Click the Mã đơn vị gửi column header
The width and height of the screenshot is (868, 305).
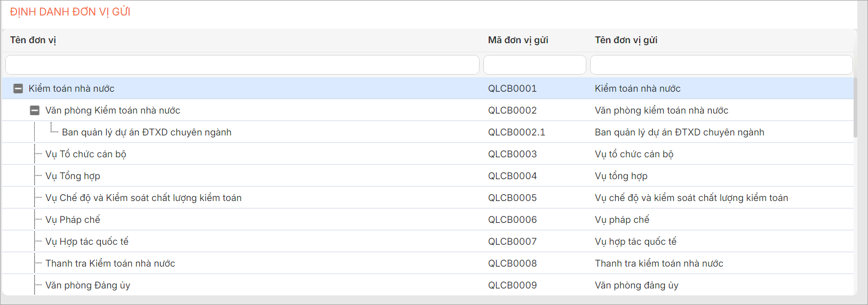point(518,40)
